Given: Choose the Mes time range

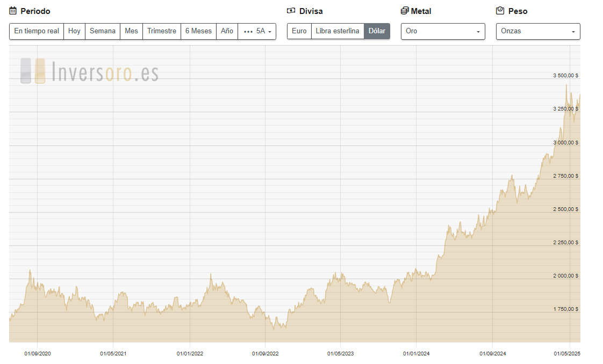Looking at the screenshot, I should coord(131,31).
